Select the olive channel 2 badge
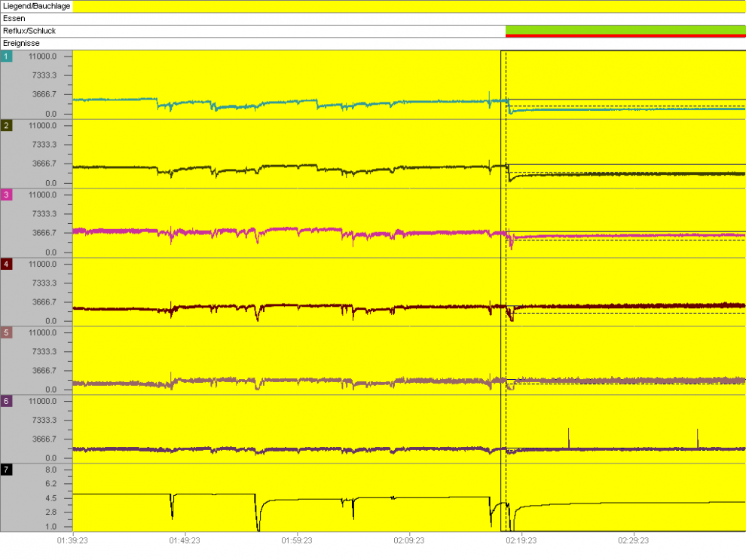746x560 pixels. coord(7,126)
